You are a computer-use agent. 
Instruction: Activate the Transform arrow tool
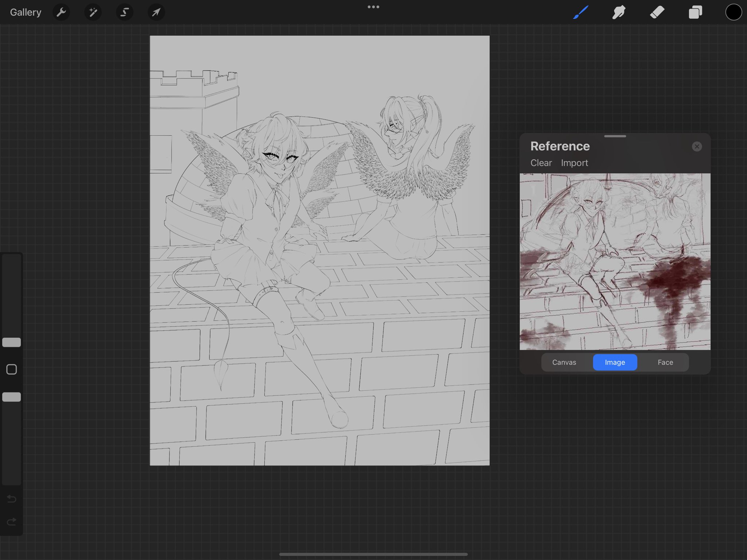pos(156,12)
